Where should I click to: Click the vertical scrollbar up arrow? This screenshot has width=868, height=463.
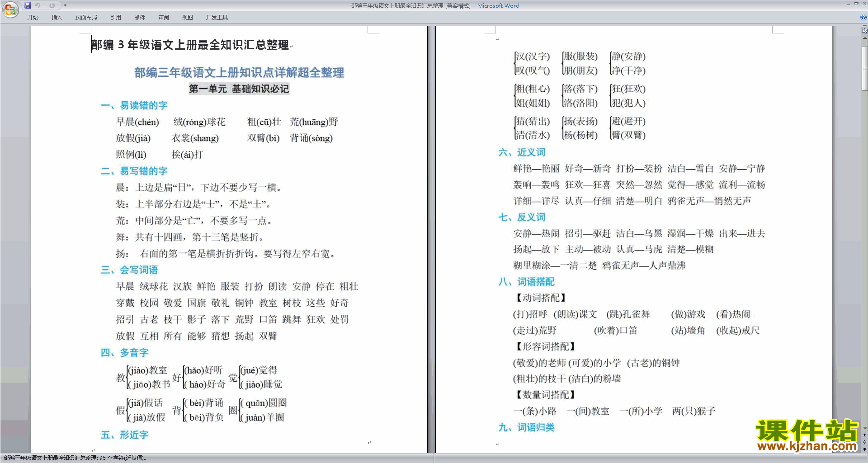[x=864, y=38]
